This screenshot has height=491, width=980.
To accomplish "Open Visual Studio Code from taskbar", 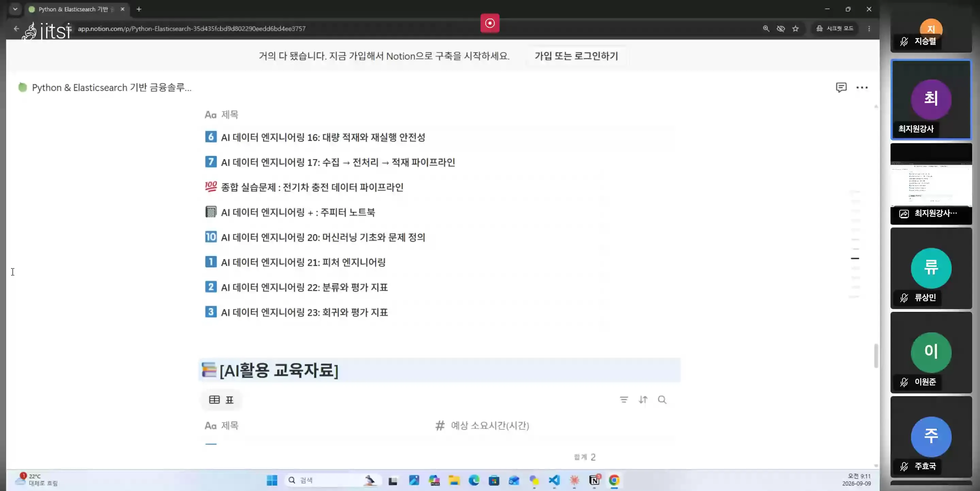I will tap(554, 480).
